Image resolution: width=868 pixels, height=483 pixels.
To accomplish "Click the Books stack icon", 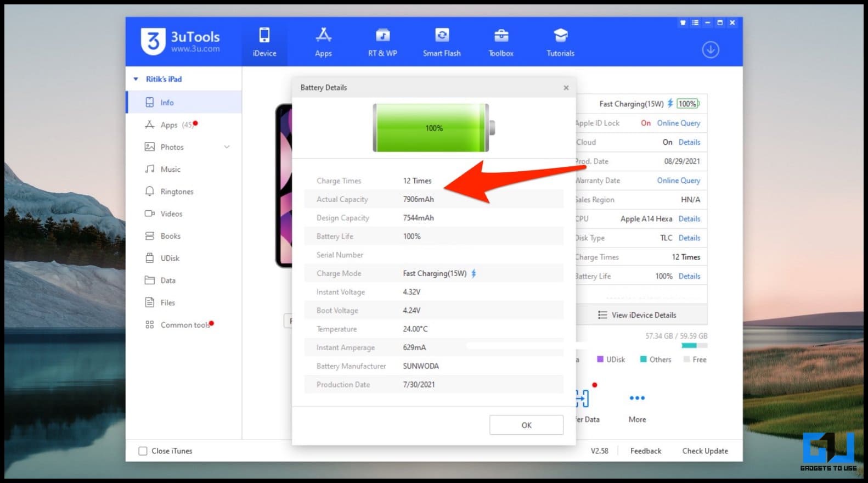I will [x=149, y=236].
